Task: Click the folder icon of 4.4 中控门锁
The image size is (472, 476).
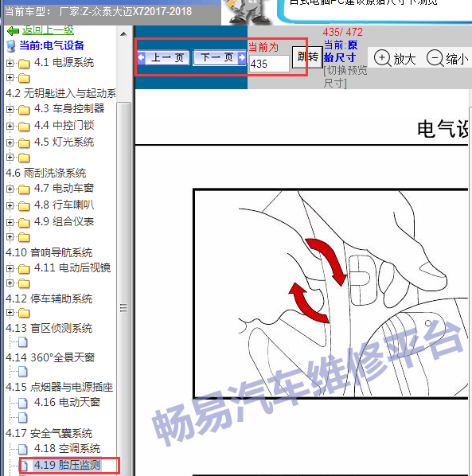Action: pyautogui.click(x=24, y=126)
